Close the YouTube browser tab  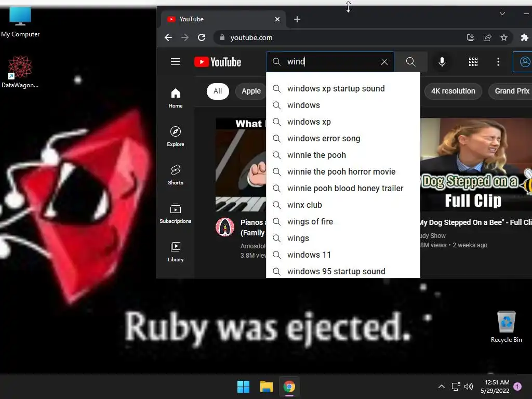pyautogui.click(x=277, y=19)
